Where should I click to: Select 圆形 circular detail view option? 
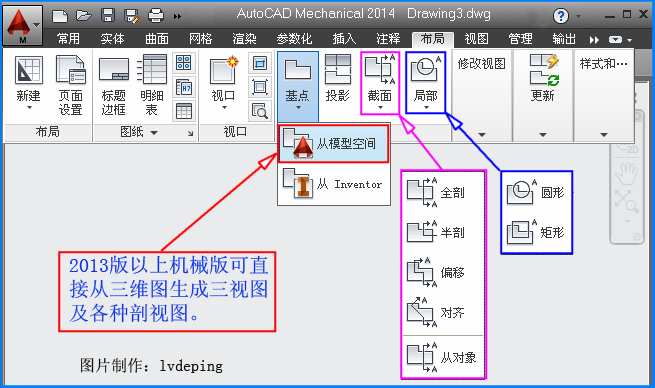click(x=536, y=193)
